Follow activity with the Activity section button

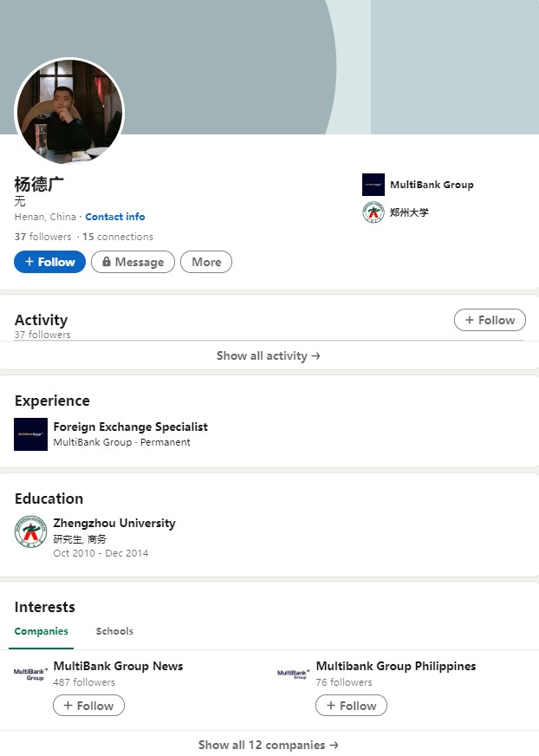pos(490,320)
